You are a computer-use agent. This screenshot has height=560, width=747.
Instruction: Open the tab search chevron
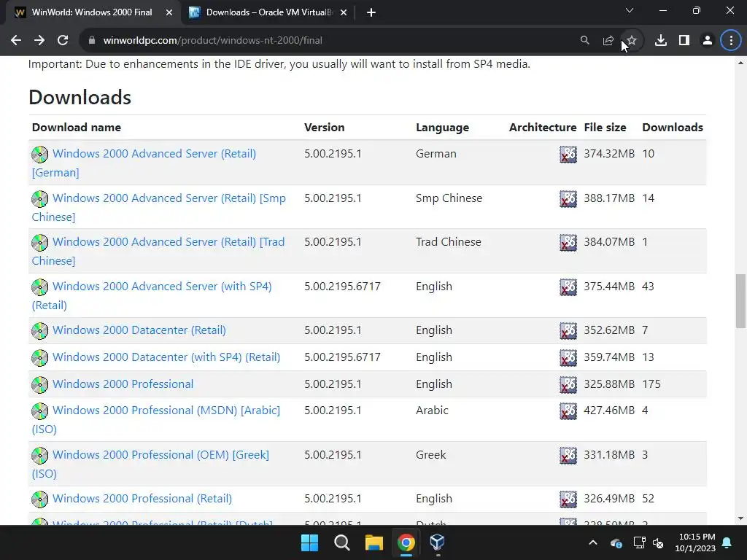pyautogui.click(x=630, y=10)
